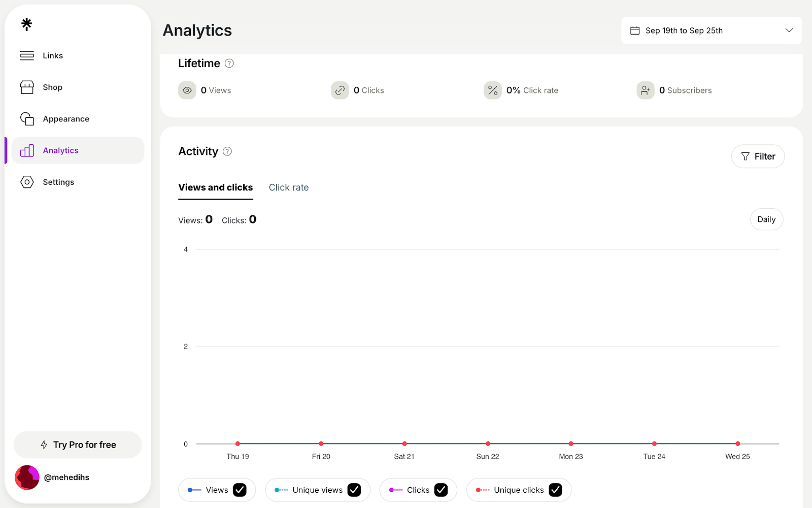Uncheck the Views legend checkbox

(239, 490)
